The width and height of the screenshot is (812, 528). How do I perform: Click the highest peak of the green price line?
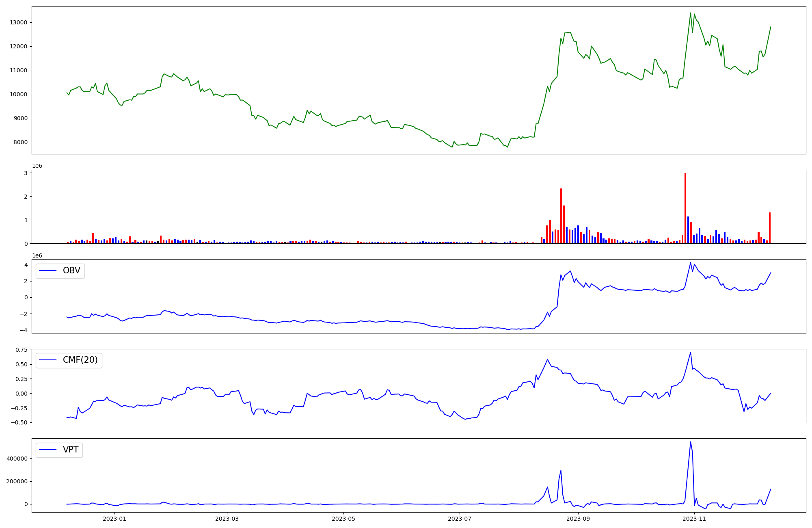tap(690, 13)
